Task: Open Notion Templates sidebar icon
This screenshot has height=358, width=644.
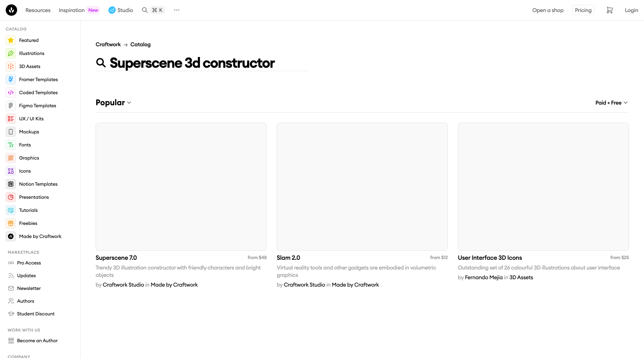Action: point(11,184)
